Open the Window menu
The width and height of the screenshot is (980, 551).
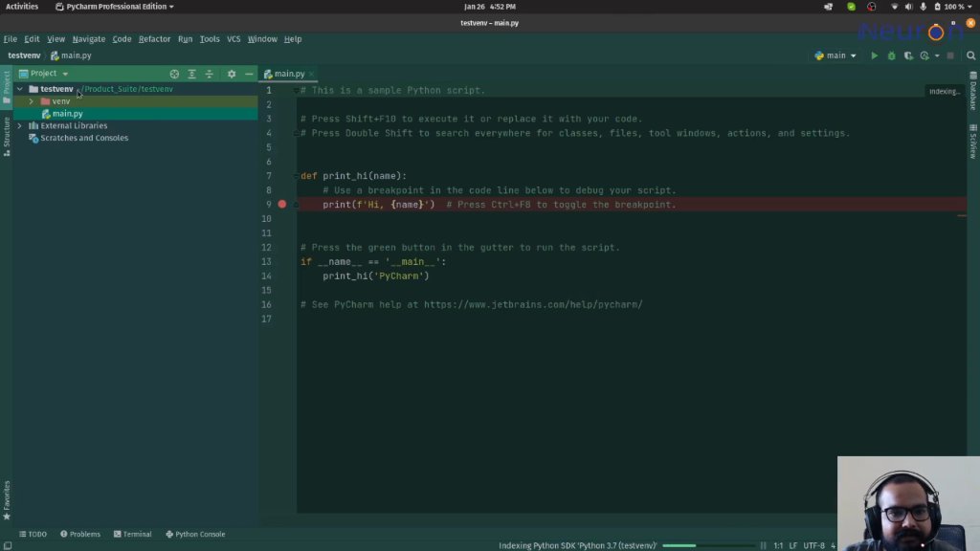pos(262,38)
